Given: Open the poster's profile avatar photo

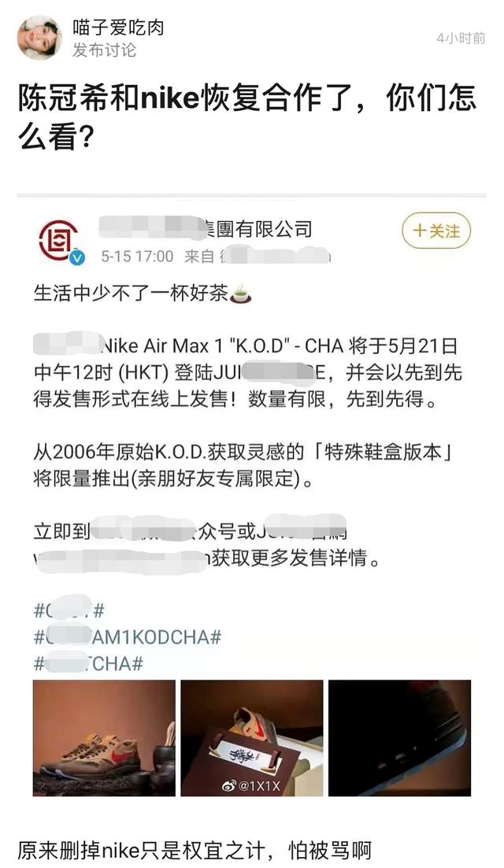Looking at the screenshot, I should (40, 37).
